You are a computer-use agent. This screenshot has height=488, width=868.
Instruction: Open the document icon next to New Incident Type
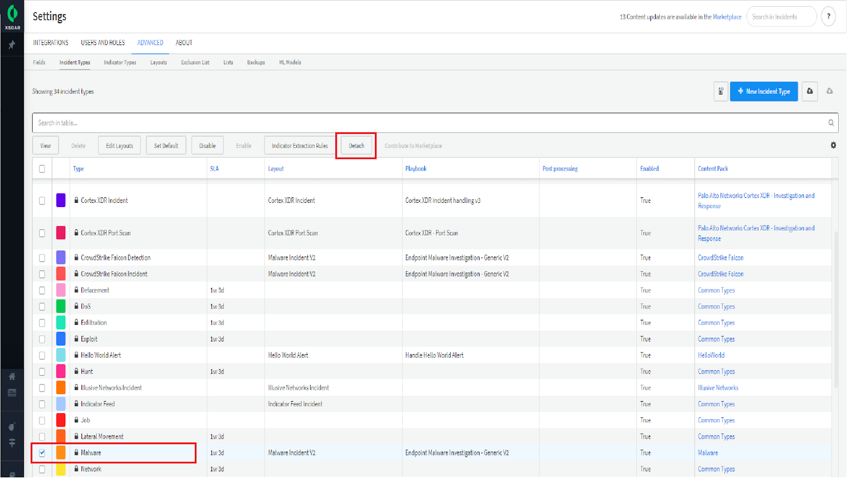[720, 91]
